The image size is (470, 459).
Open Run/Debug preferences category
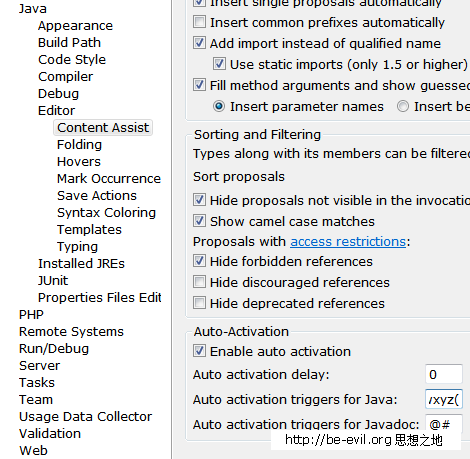click(54, 349)
